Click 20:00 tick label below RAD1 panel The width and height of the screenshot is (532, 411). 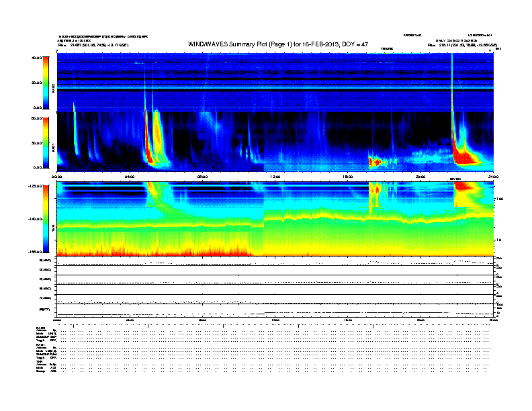(x=420, y=177)
